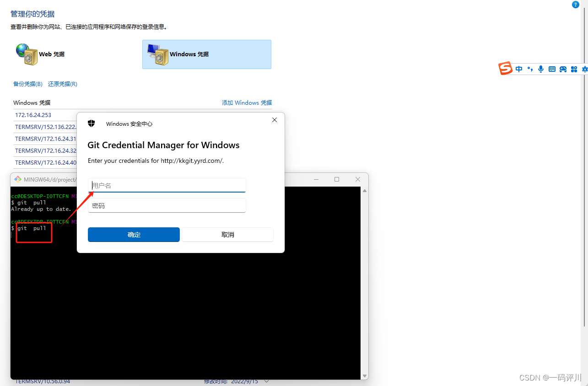Click the 'Already up to date.' terminal line

pos(41,209)
